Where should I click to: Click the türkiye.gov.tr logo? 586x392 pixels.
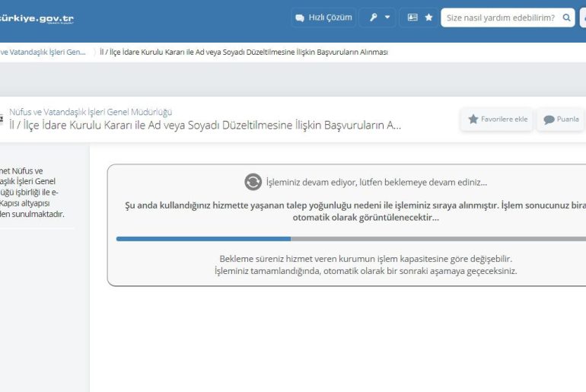37,18
